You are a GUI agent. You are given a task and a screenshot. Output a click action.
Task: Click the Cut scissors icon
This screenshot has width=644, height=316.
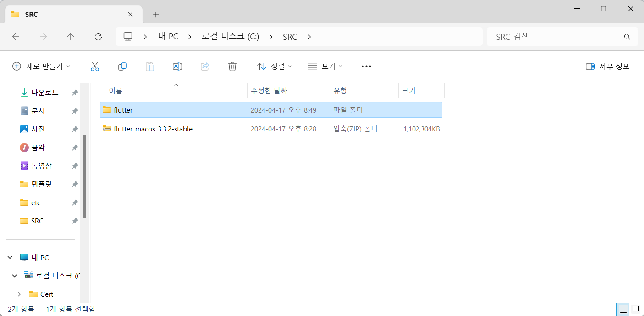point(95,66)
